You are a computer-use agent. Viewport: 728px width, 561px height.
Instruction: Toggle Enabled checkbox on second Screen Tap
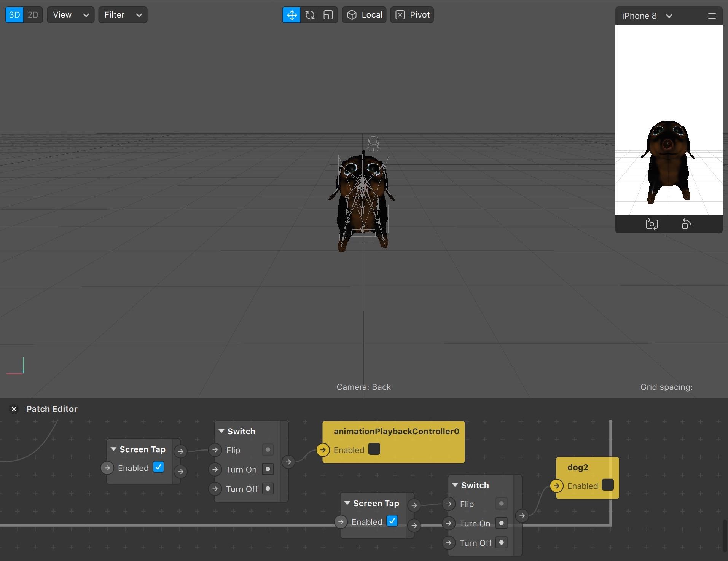[392, 521]
